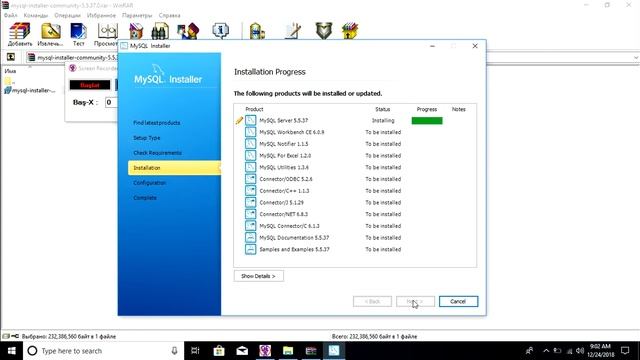Open the Wizard icon in WinRAR toolbar

click(188, 31)
